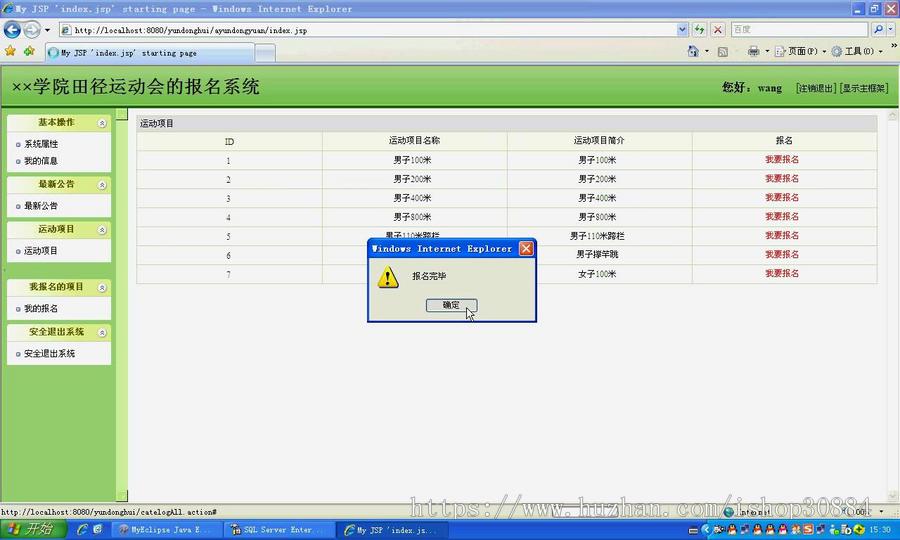900x540 pixels.
Task: Click 我要报名 for 男子100米 row
Action: pyautogui.click(x=782, y=160)
